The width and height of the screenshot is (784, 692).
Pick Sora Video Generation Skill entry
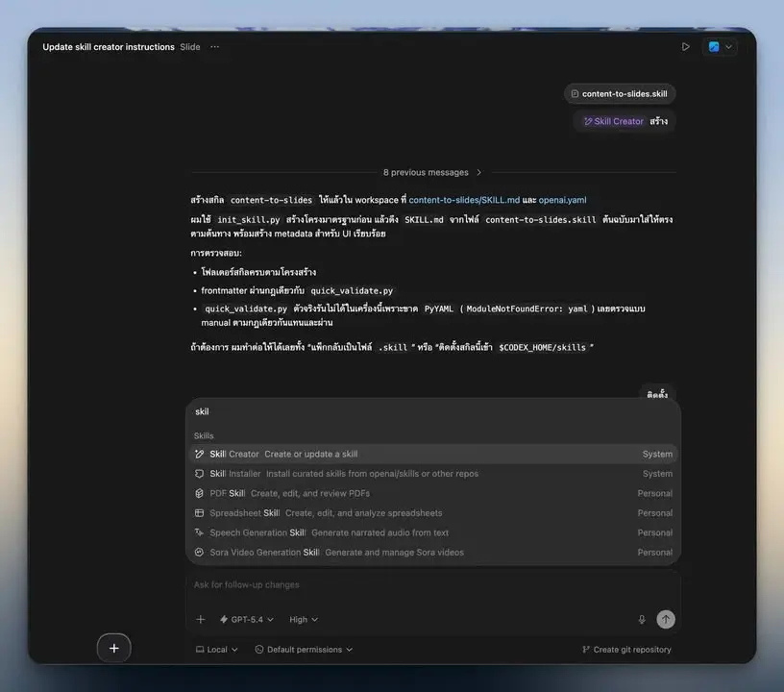(x=433, y=552)
